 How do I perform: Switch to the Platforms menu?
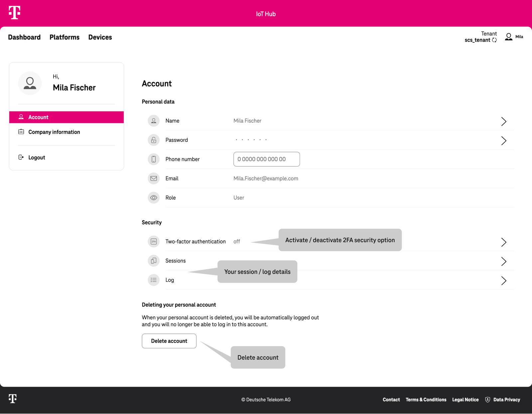(x=64, y=37)
